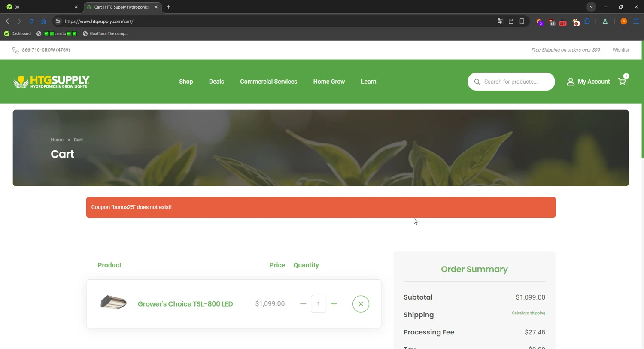
Task: Click the browser forward arrow
Action: click(19, 21)
